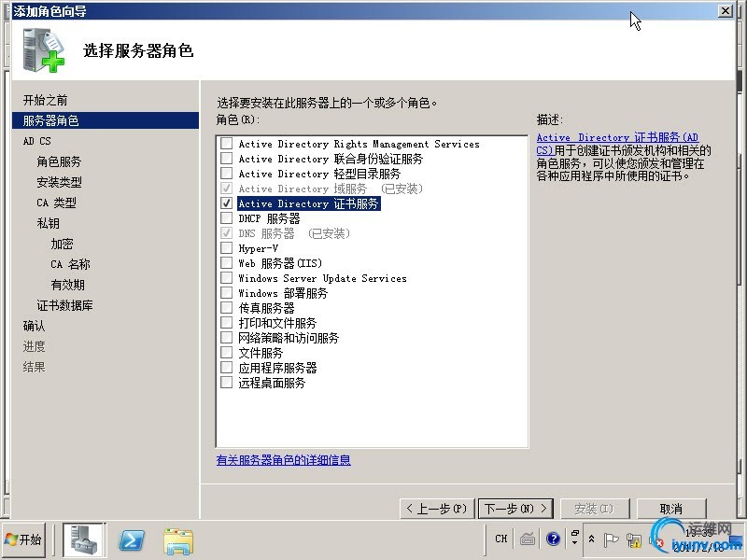Open Windows Explorer folder icon in taskbar
This screenshot has height=560, width=747.
[178, 541]
